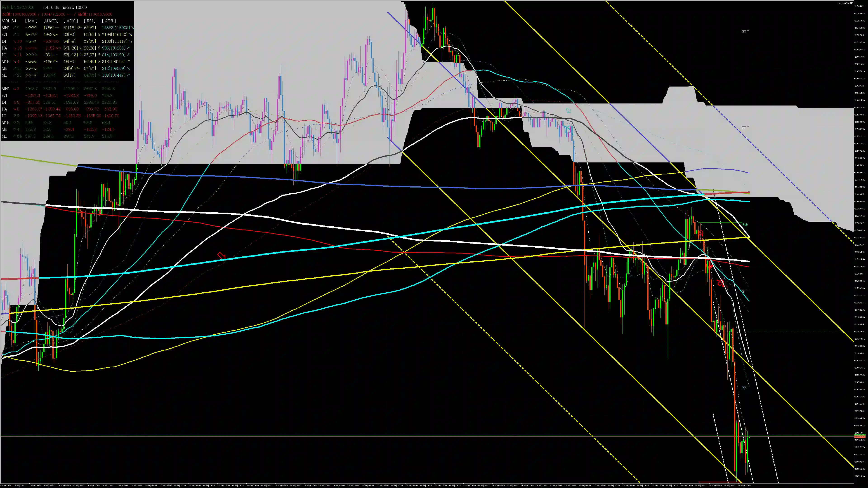Click the lot 0.05 profit text
The image size is (868, 488).
point(65,7)
